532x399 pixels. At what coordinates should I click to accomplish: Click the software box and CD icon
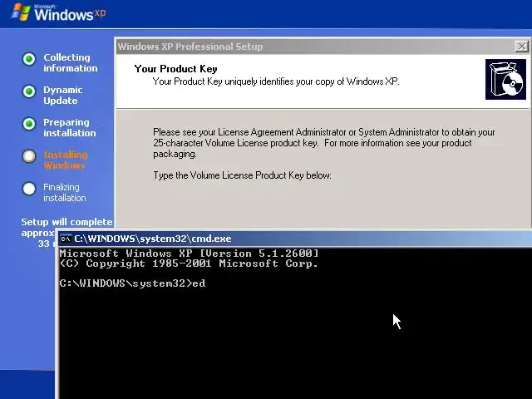point(505,80)
